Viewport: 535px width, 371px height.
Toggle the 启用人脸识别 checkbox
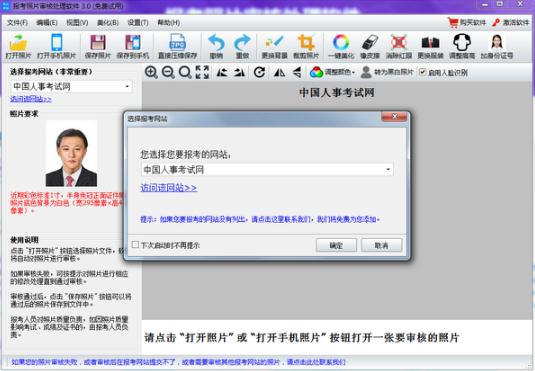(422, 72)
